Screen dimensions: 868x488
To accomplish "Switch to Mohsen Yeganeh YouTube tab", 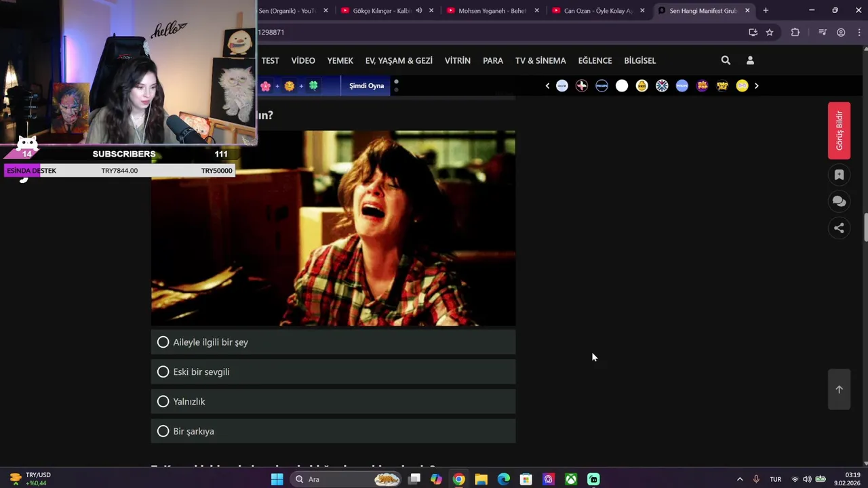I will [492, 10].
